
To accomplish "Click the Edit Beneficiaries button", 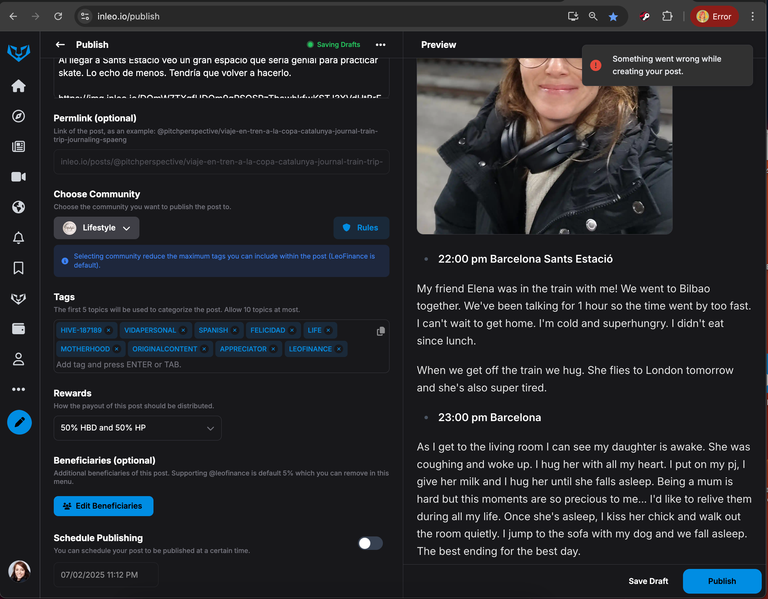I will pos(103,506).
